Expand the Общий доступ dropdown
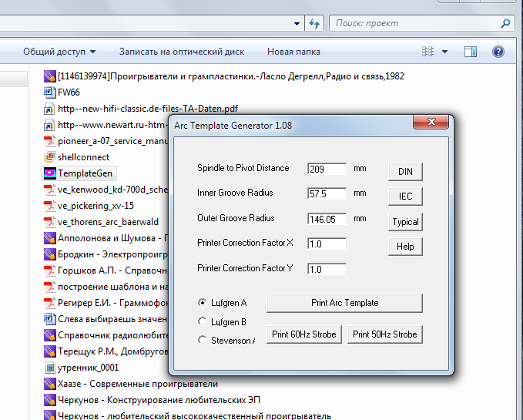Viewport: 523px width, 420px height. tap(59, 52)
